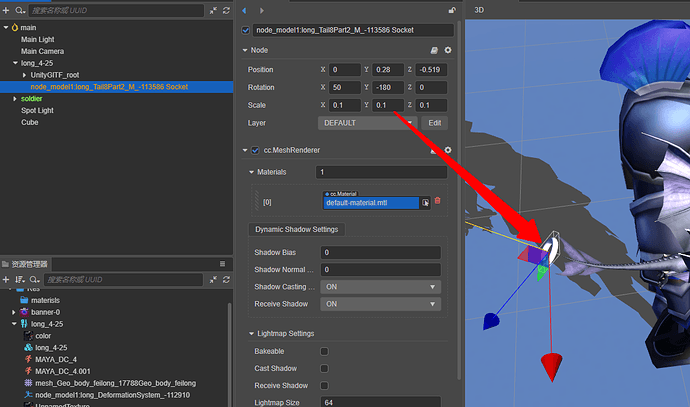Open the Shadow Casting dropdown
The height and width of the screenshot is (407, 690).
point(380,287)
